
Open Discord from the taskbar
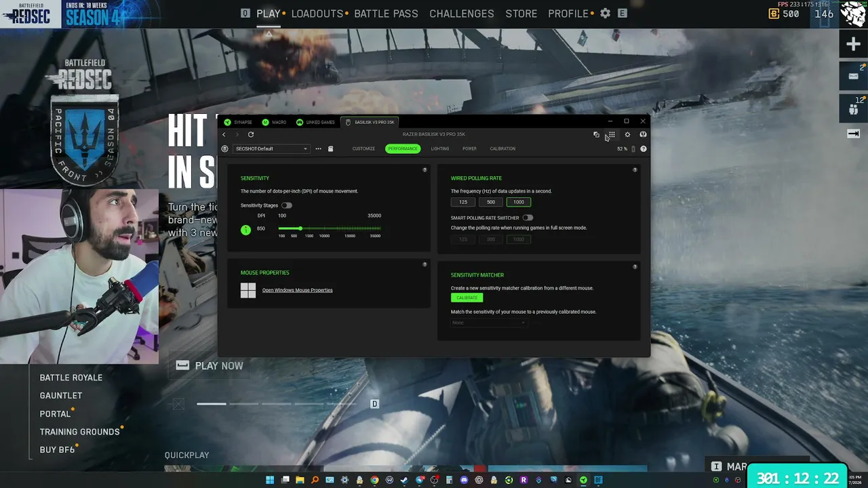coord(464,480)
